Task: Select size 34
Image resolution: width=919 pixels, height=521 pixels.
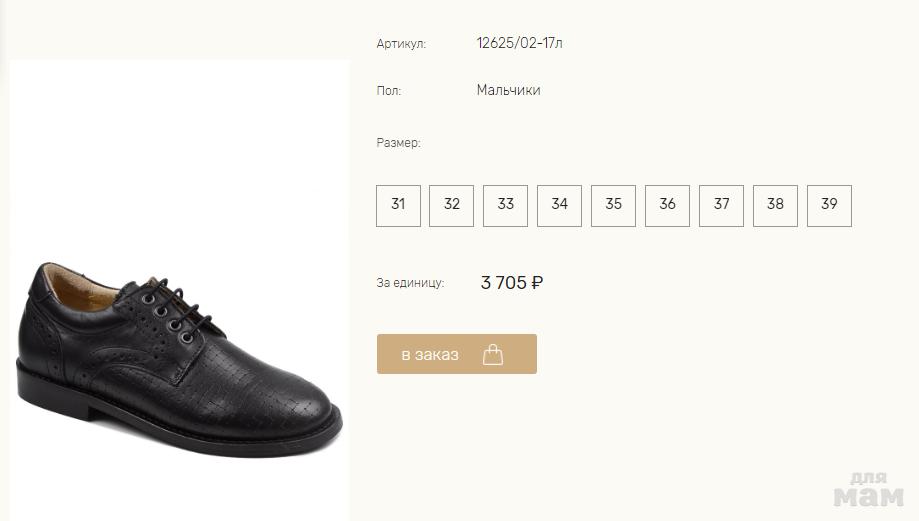Action: 560,205
